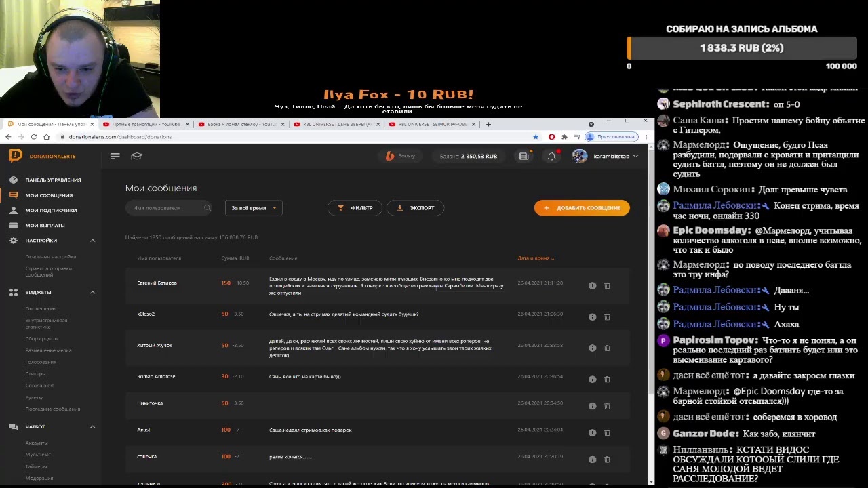Image resolution: width=868 pixels, height=488 pixels.
Task: Collapse the Виджеты sidebar section
Action: coord(93,292)
